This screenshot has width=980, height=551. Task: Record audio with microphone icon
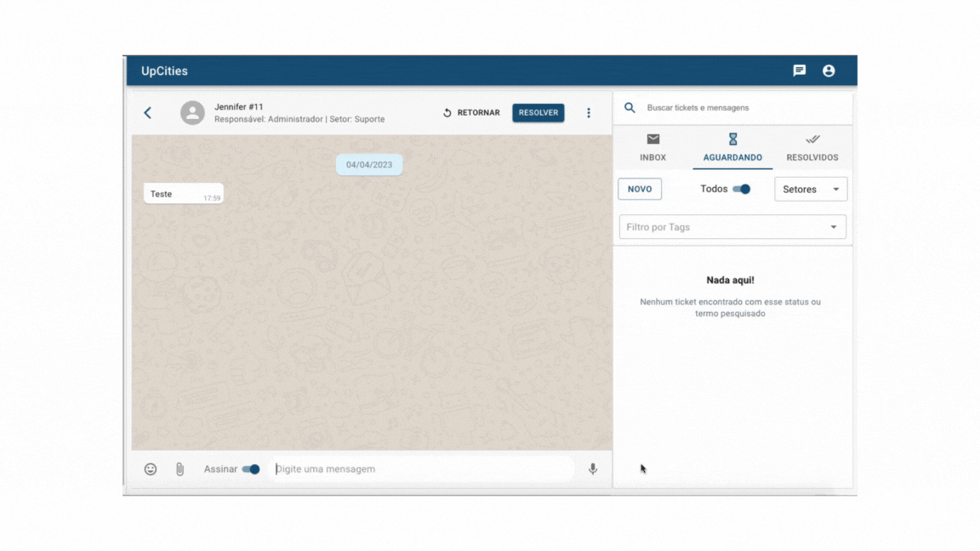coord(592,469)
